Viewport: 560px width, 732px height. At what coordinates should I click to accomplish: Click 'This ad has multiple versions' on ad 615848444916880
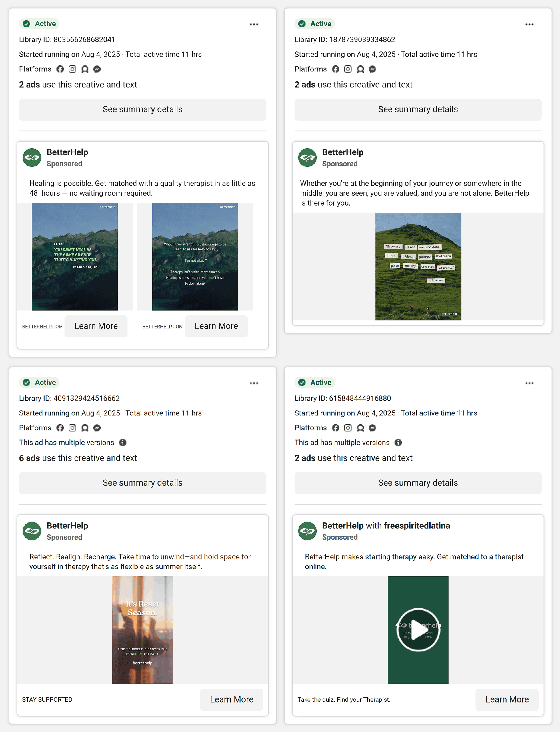(342, 442)
